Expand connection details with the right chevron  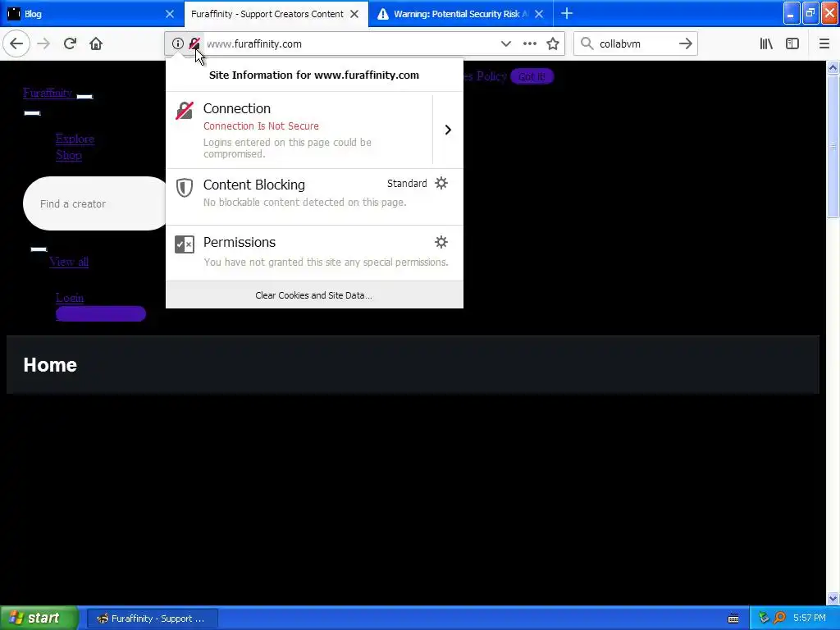point(448,130)
